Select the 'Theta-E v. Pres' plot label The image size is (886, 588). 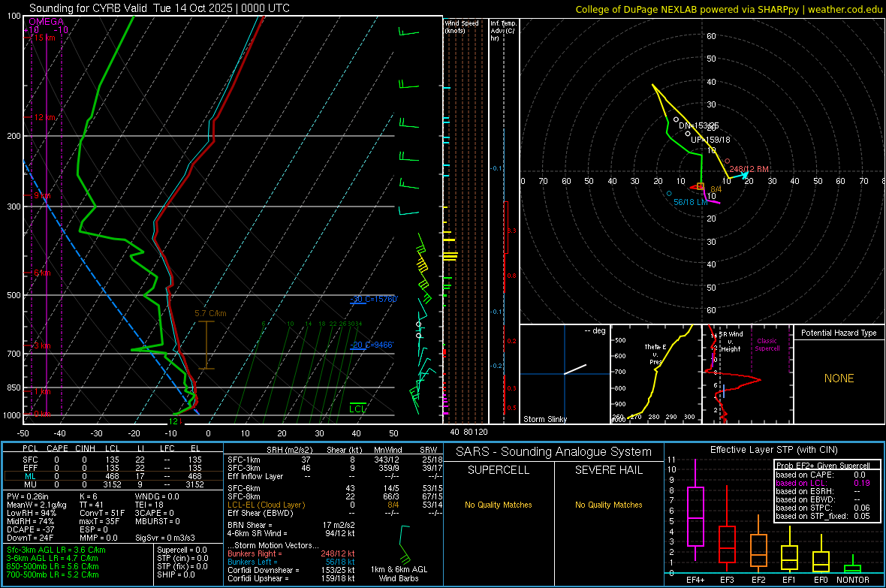coord(655,354)
